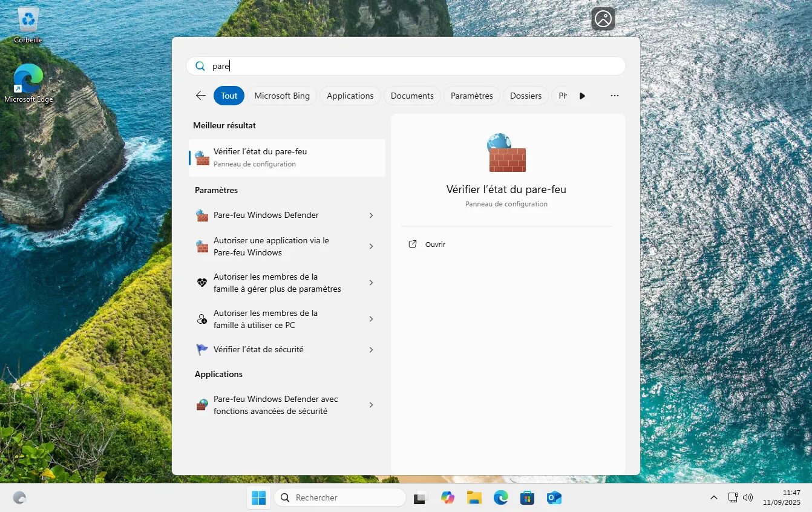Select the Microsoft Bing filter tab
The image size is (812, 512).
281,96
